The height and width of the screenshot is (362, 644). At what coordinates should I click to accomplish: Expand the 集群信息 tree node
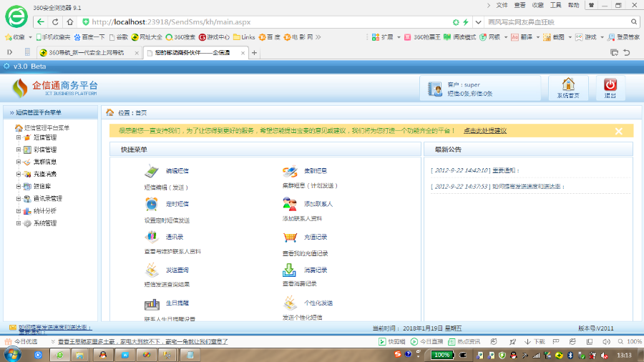[x=19, y=162]
